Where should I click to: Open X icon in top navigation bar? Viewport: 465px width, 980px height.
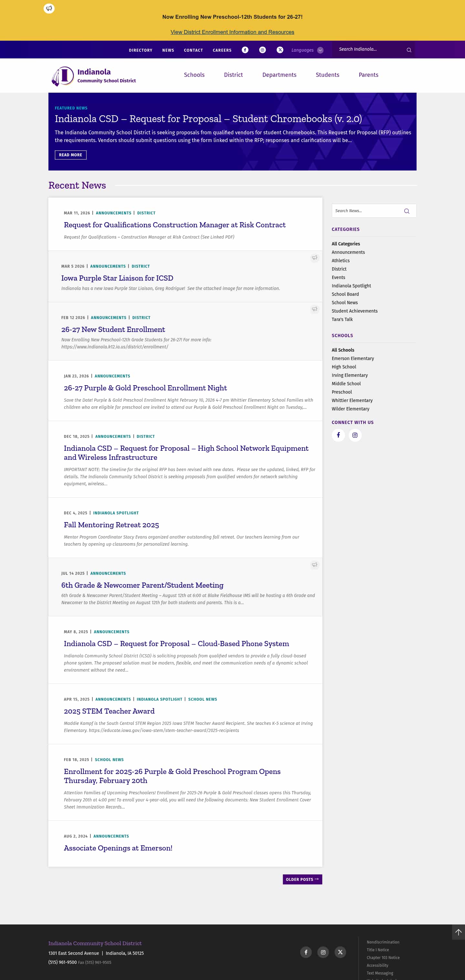point(280,50)
